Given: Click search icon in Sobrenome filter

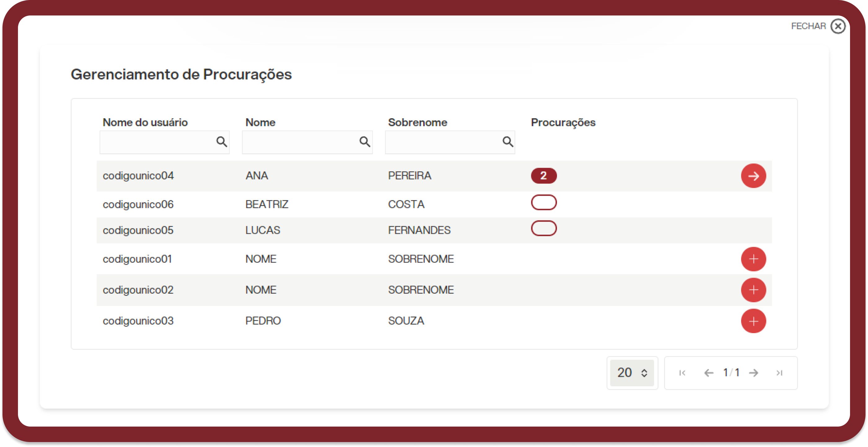Looking at the screenshot, I should click(508, 142).
